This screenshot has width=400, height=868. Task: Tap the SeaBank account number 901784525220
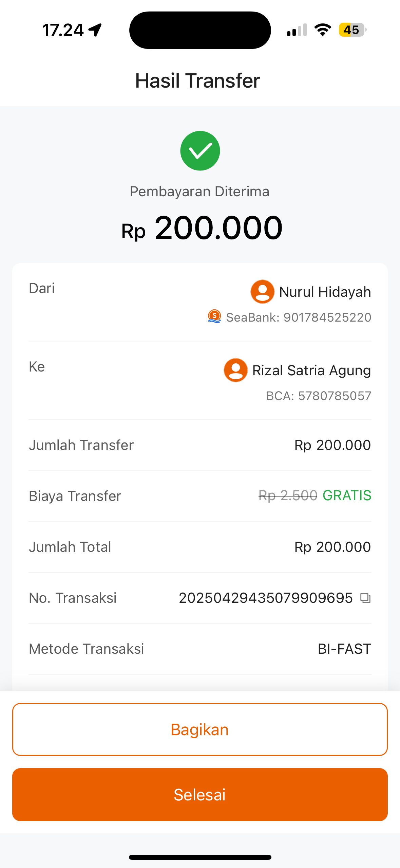pyautogui.click(x=327, y=318)
